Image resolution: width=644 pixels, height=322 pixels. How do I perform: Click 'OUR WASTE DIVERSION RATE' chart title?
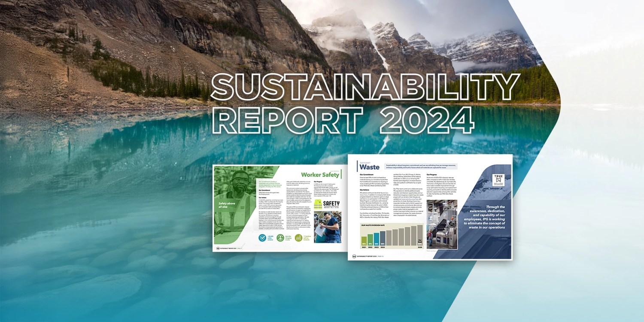[373, 225]
